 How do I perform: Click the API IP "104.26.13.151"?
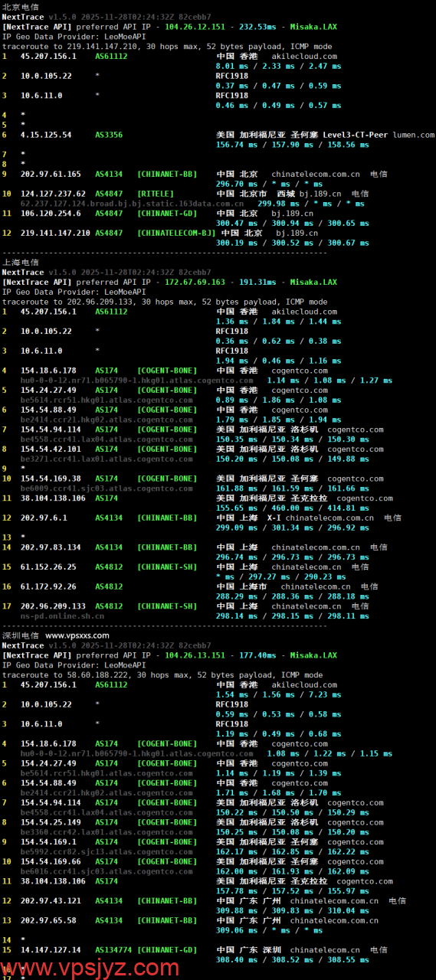(195, 655)
